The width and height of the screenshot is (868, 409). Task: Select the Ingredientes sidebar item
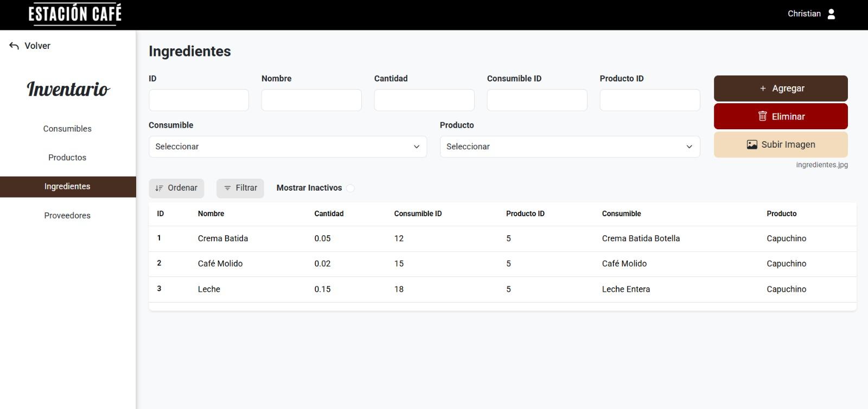[67, 186]
